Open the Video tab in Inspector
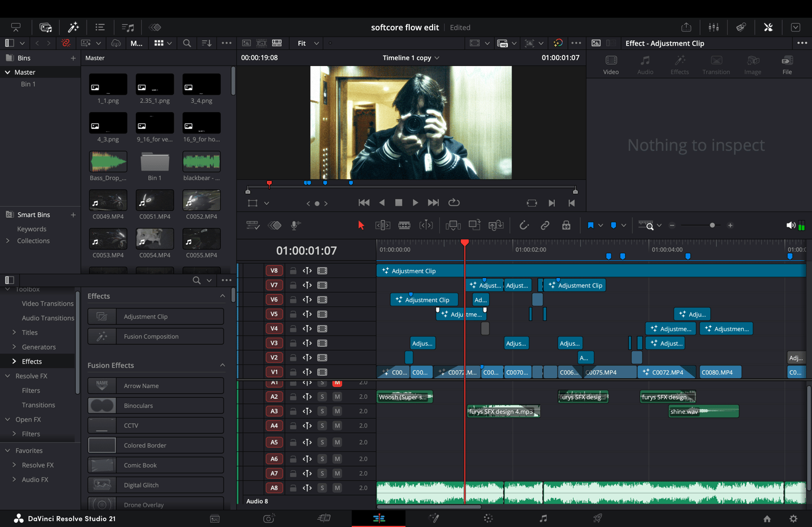This screenshot has width=812, height=527. [611, 64]
